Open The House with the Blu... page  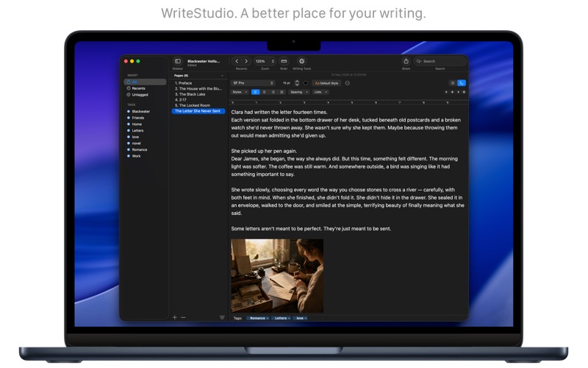click(x=198, y=88)
